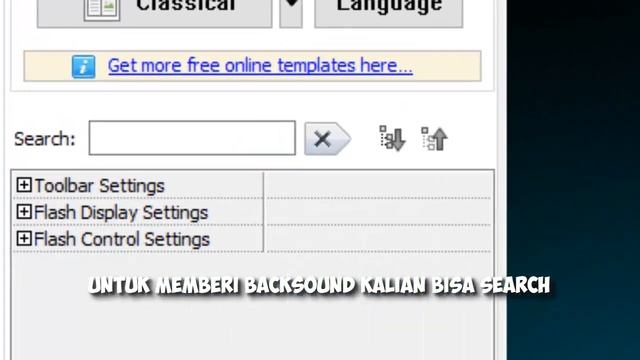Screen dimensions: 640x360
Task: Clear search with the X button
Action: pos(327,139)
